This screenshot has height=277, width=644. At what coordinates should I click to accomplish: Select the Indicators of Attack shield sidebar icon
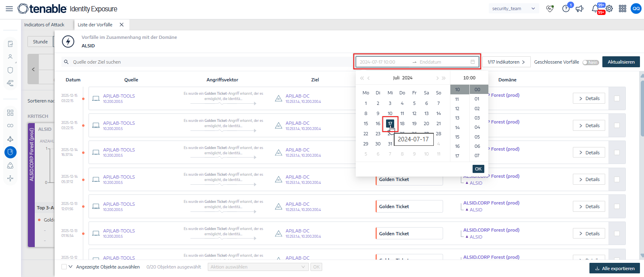pyautogui.click(x=11, y=152)
